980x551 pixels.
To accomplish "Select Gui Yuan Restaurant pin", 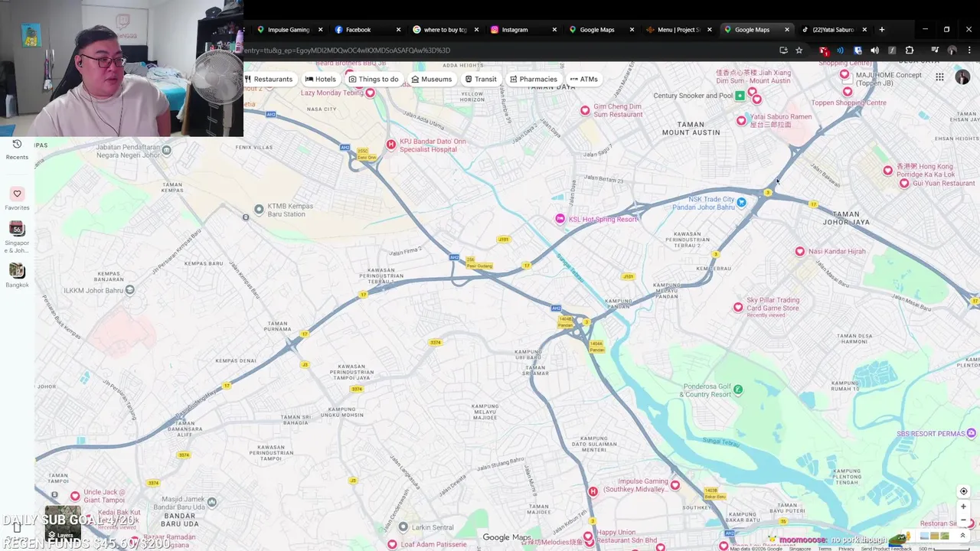I will pos(904,183).
